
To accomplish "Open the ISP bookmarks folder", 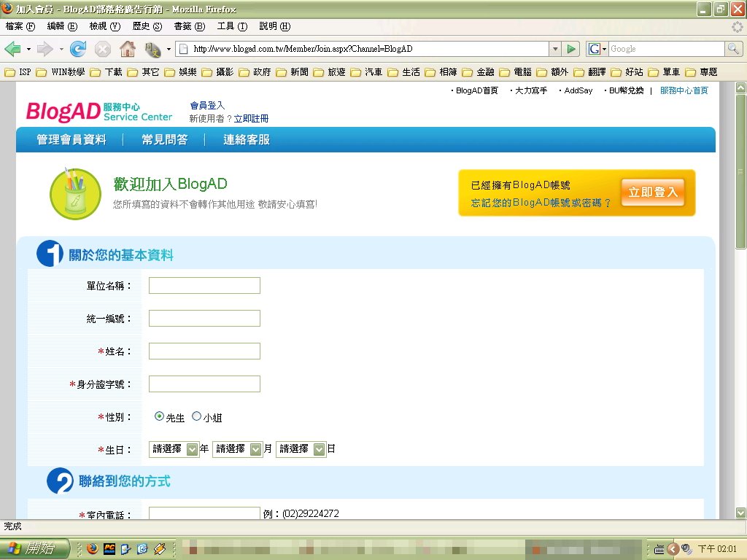I will coord(18,72).
